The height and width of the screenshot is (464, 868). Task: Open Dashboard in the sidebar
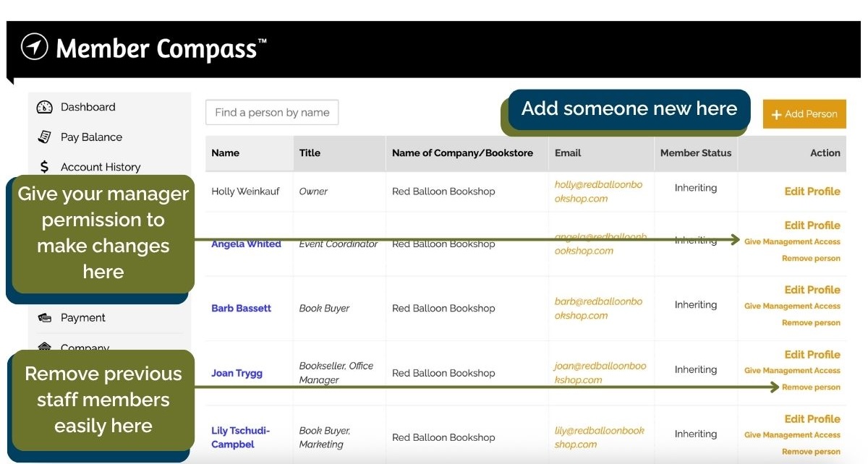tap(88, 107)
